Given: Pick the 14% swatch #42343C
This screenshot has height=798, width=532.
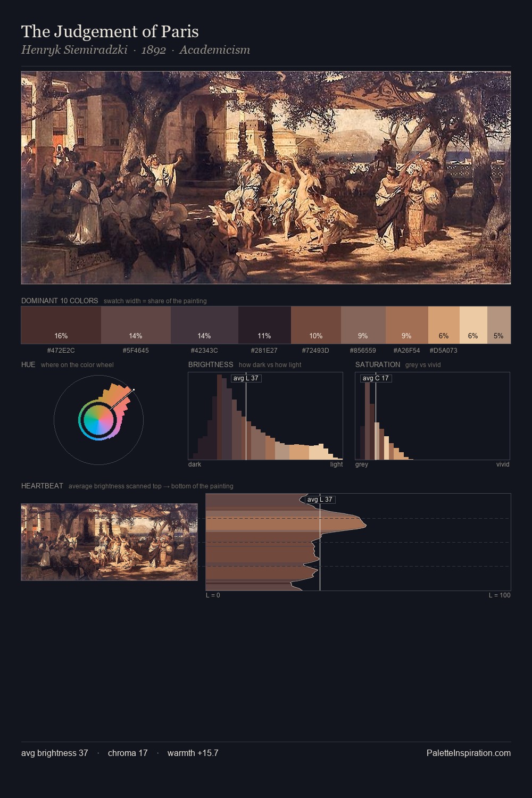Looking at the screenshot, I should 204,325.
